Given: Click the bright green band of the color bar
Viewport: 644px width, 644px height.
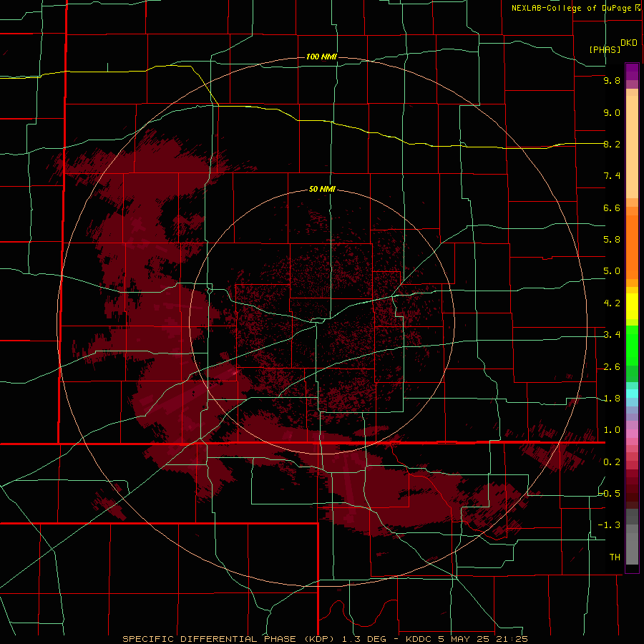Looking at the screenshot, I should pos(632,345).
